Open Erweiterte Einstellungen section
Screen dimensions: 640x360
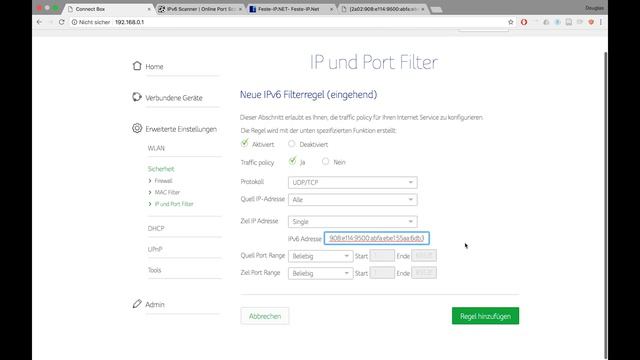point(181,129)
